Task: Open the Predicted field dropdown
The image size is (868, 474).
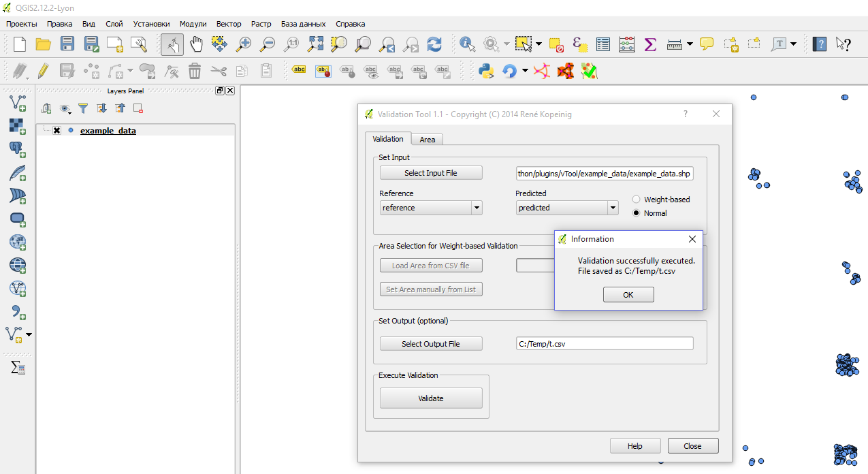Action: pos(612,207)
